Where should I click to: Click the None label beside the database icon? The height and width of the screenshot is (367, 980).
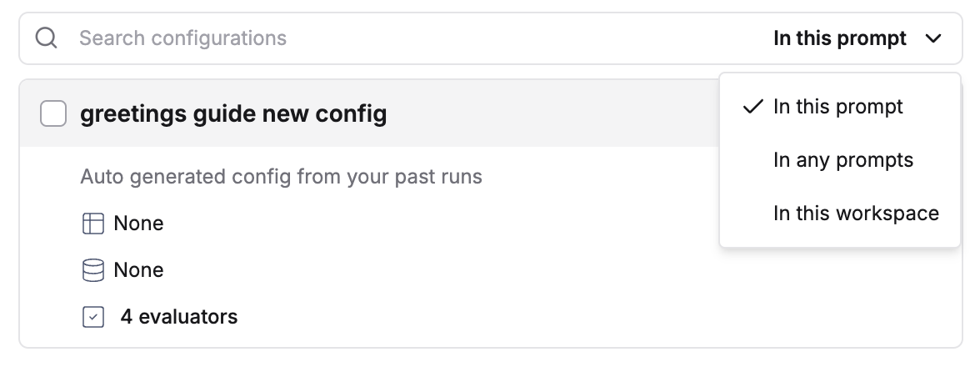coord(138,270)
